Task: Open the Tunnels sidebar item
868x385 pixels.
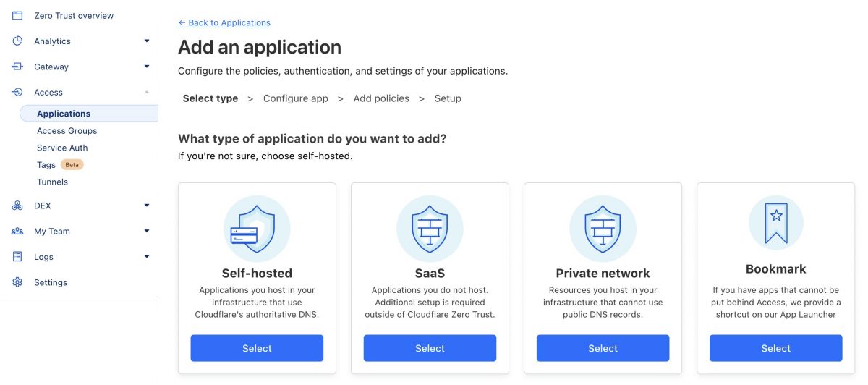Action: pyautogui.click(x=52, y=182)
